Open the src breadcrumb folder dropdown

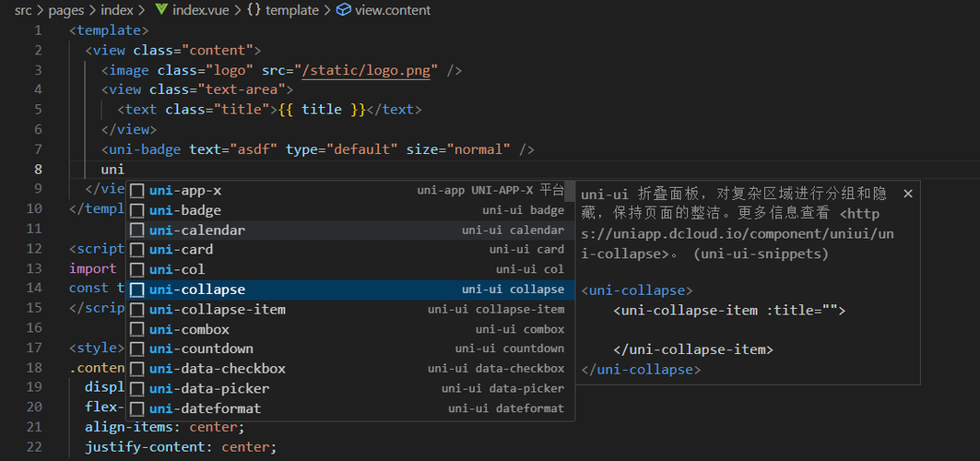[x=23, y=10]
